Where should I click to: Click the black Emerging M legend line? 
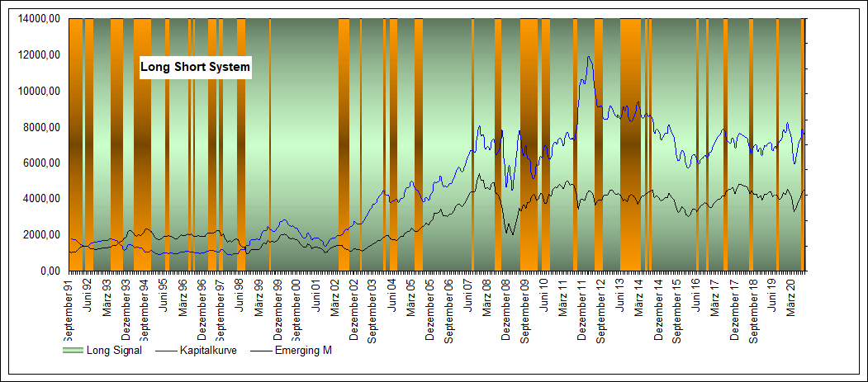click(261, 351)
